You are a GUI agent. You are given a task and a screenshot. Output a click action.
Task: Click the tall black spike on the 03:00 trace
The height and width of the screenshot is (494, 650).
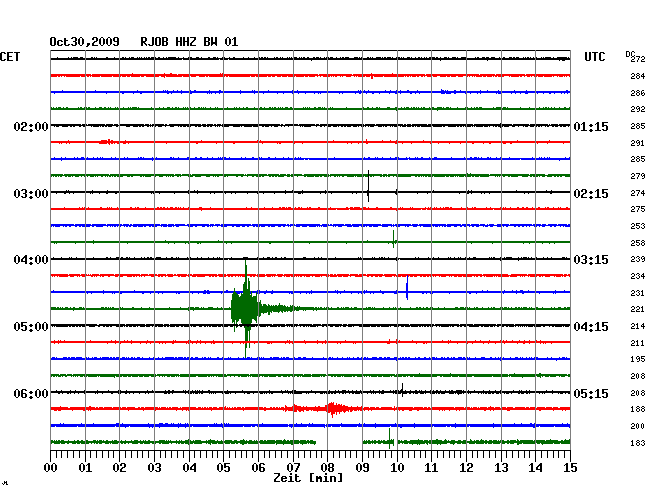tap(368, 186)
